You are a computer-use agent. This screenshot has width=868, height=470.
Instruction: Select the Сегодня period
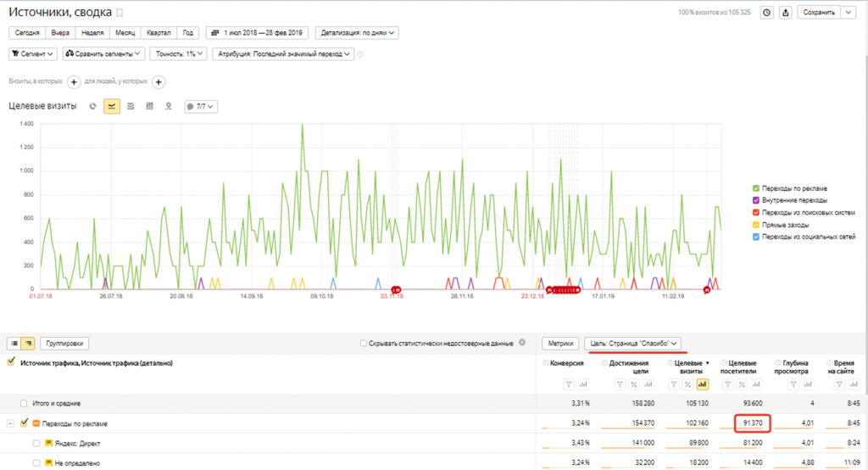tap(27, 33)
